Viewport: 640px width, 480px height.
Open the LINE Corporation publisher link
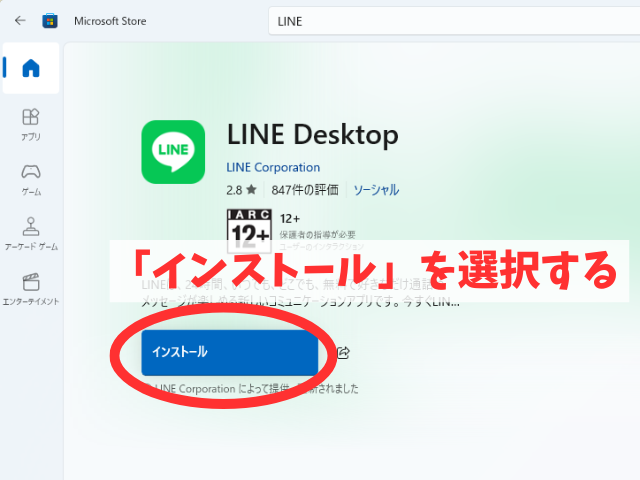[x=273, y=167]
